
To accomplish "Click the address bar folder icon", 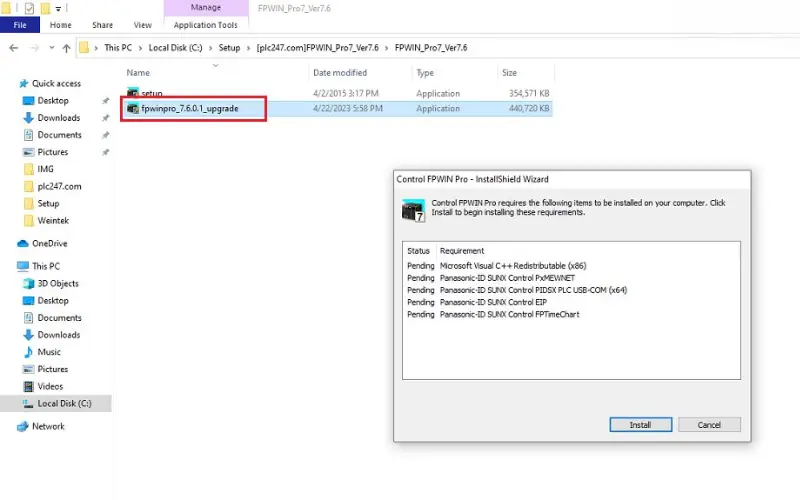I will (x=84, y=48).
